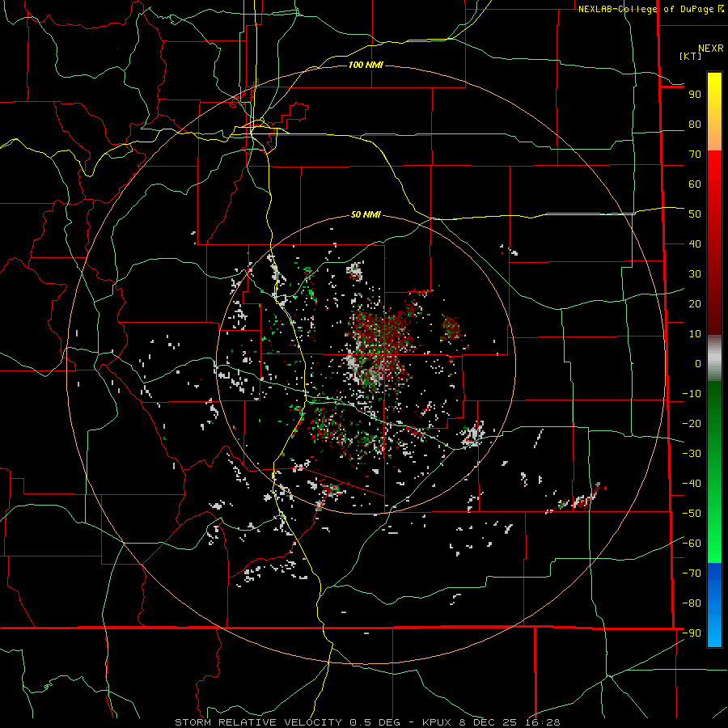Click the 50 value on the velocity scale
Screen dimensions: 728x728
coord(695,214)
